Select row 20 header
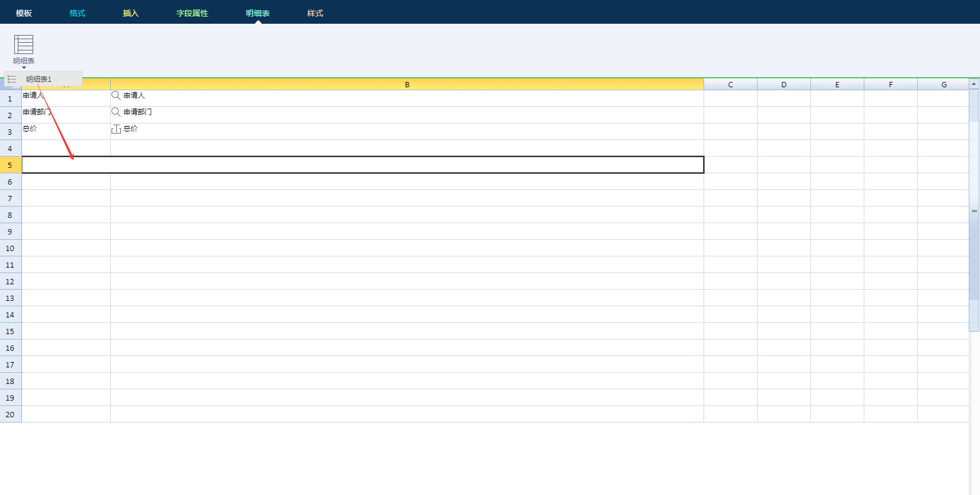Screen dimensions: 980x495 (10, 414)
